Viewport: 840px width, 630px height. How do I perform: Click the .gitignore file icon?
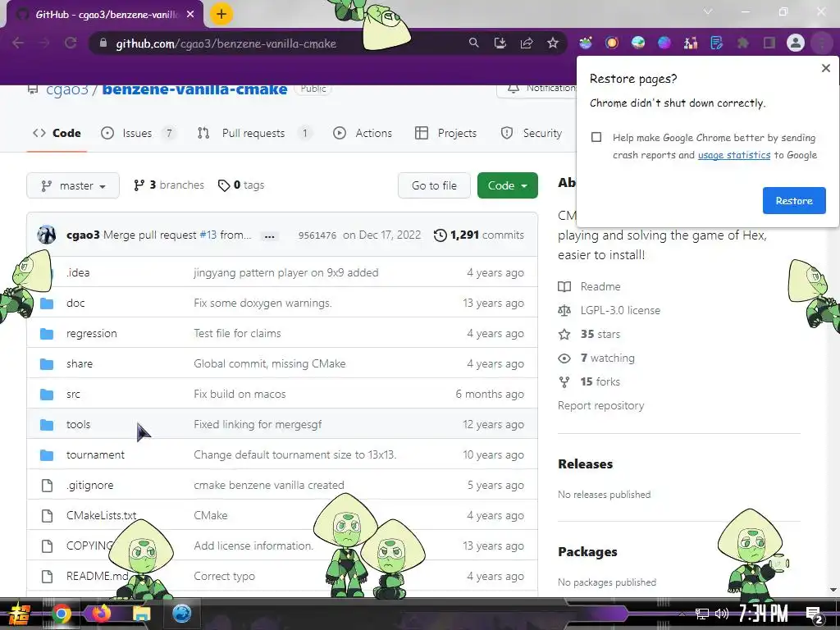click(x=47, y=486)
